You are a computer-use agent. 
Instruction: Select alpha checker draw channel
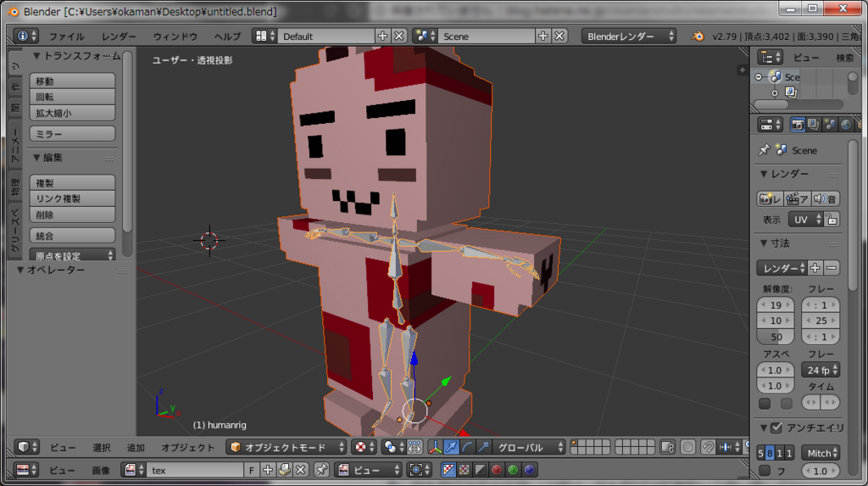(465, 470)
